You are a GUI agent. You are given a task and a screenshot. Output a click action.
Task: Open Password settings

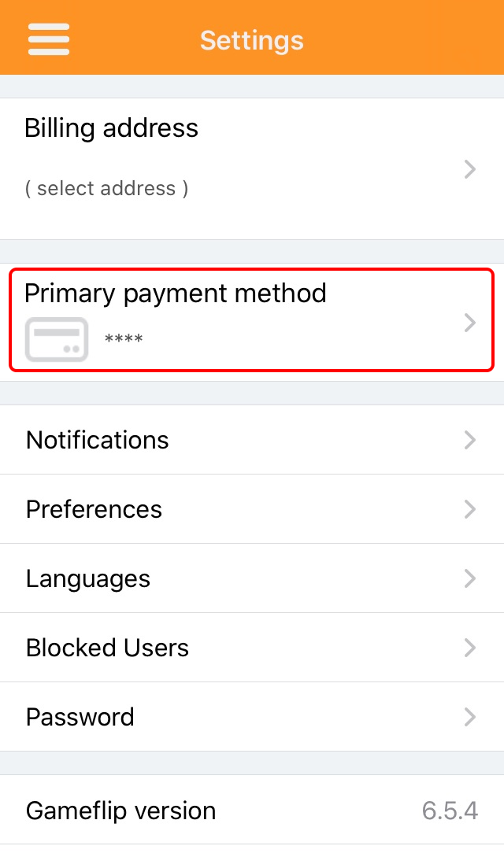80,717
